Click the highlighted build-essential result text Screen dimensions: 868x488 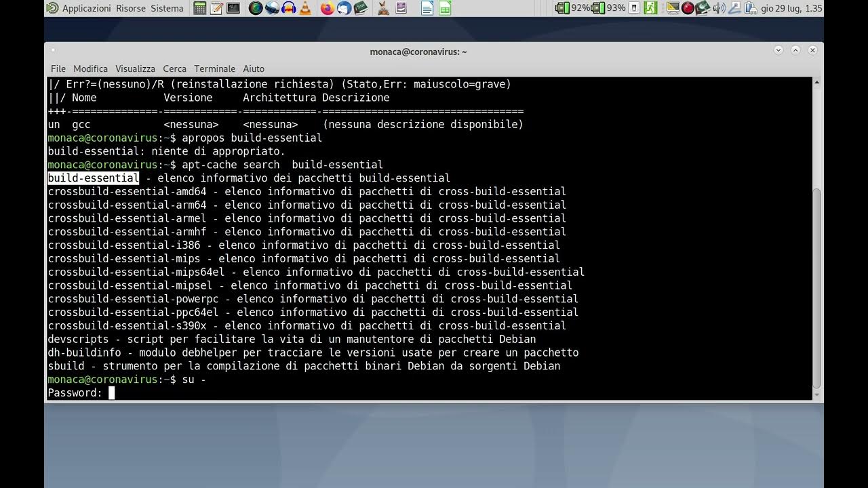(x=94, y=178)
